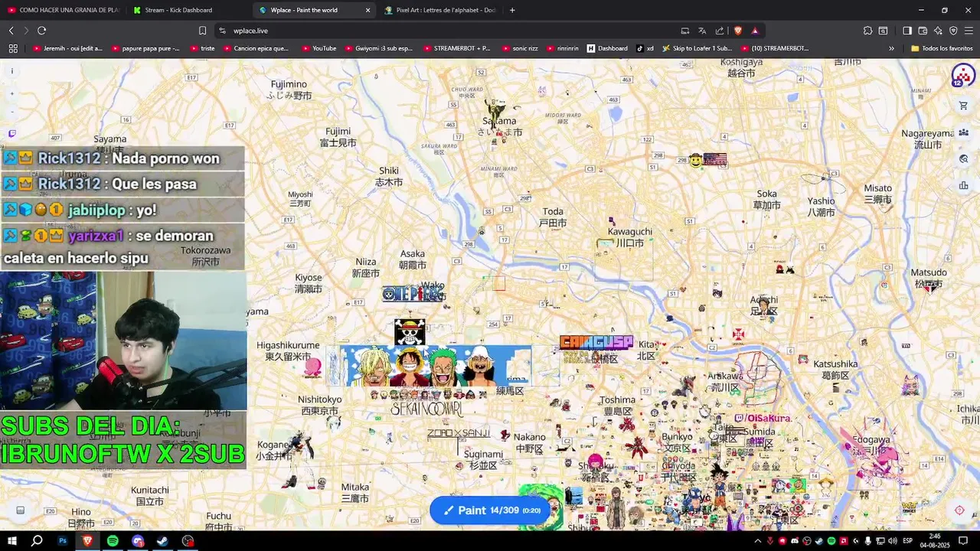
Task: Open the triste bookmark
Action: (202, 48)
